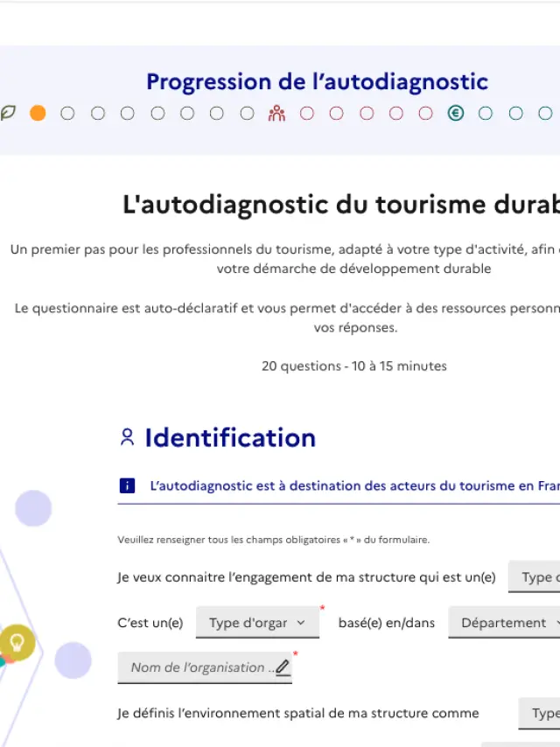Click the teal euro economy section icon
This screenshot has height=747, width=560.
coord(455,113)
